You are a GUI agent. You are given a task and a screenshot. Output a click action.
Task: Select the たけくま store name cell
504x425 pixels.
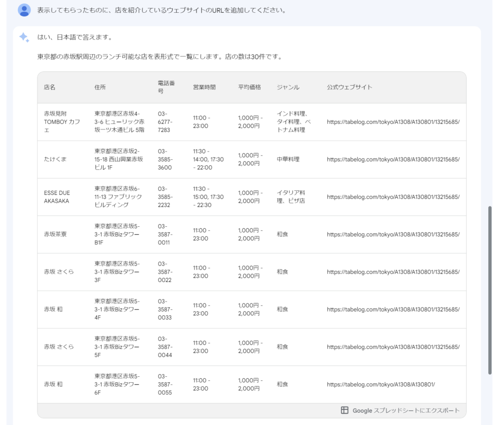pyautogui.click(x=55, y=159)
